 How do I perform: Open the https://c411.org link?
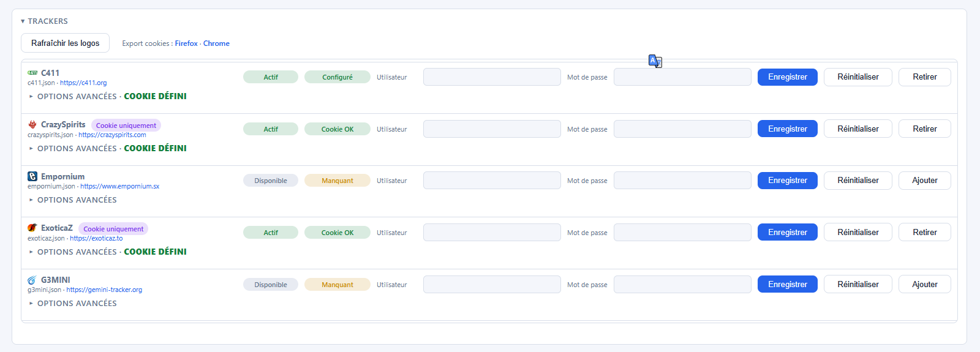(83, 83)
